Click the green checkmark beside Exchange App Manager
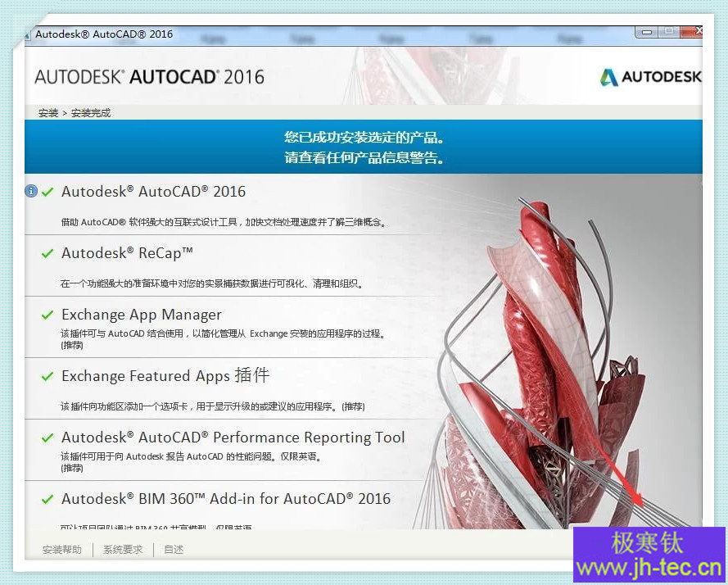Image resolution: width=728 pixels, height=585 pixels. (x=47, y=315)
